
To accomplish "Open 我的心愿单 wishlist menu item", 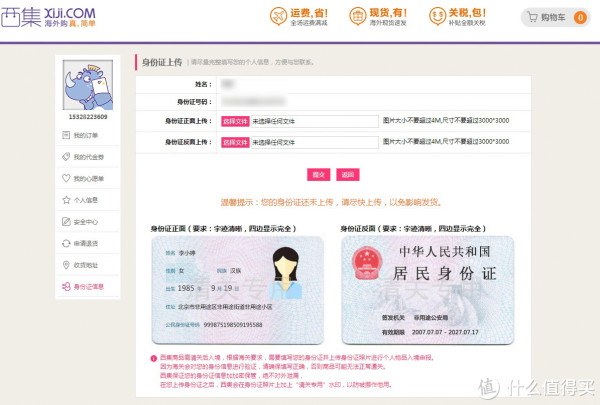I will (x=88, y=178).
